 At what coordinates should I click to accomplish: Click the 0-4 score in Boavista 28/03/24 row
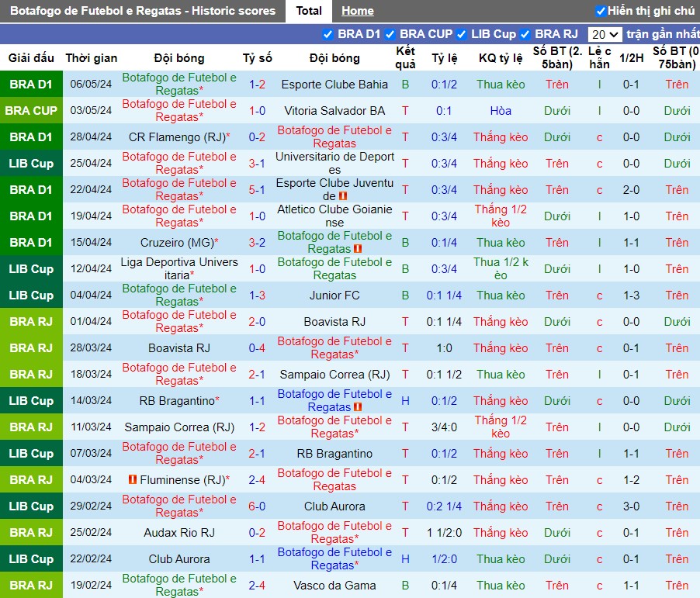257,348
